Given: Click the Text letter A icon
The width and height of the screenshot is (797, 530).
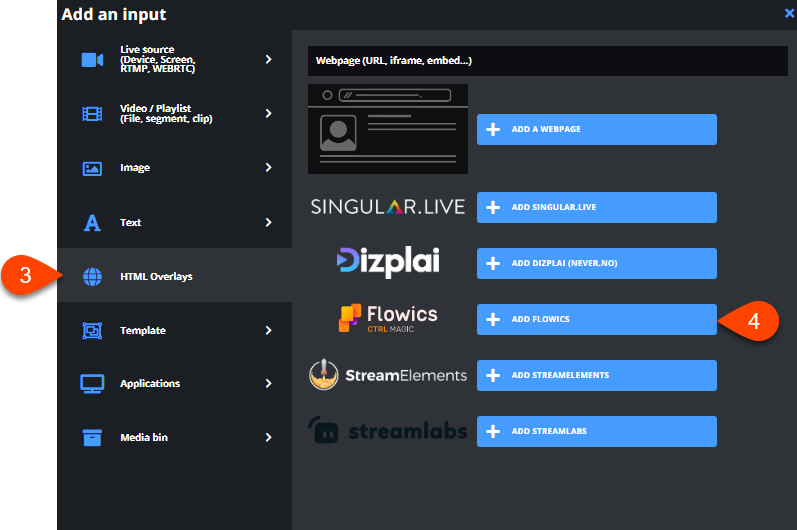Looking at the screenshot, I should [x=92, y=223].
